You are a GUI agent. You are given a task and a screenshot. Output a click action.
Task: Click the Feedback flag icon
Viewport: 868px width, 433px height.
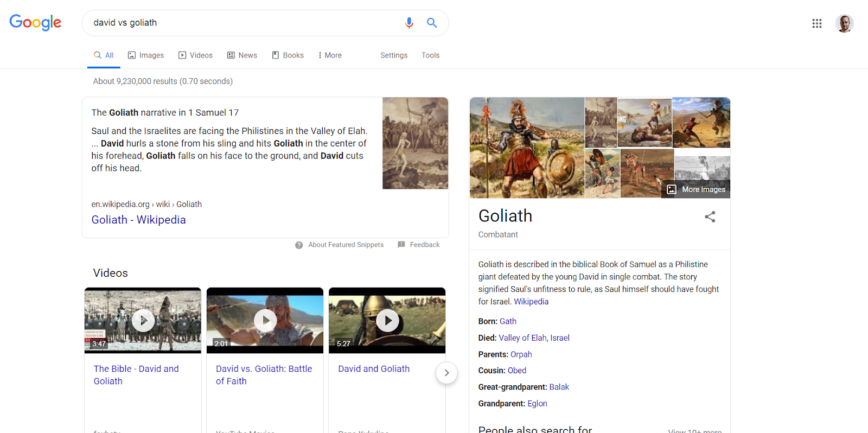401,245
